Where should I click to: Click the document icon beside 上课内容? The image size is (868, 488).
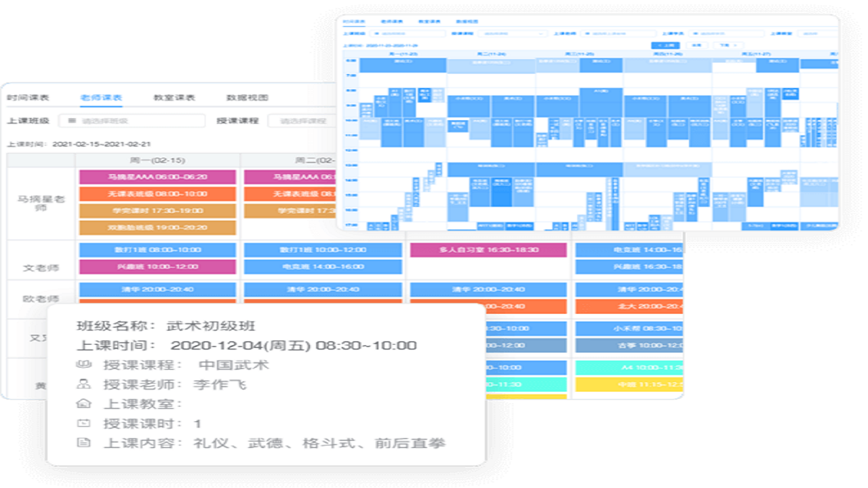click(83, 442)
